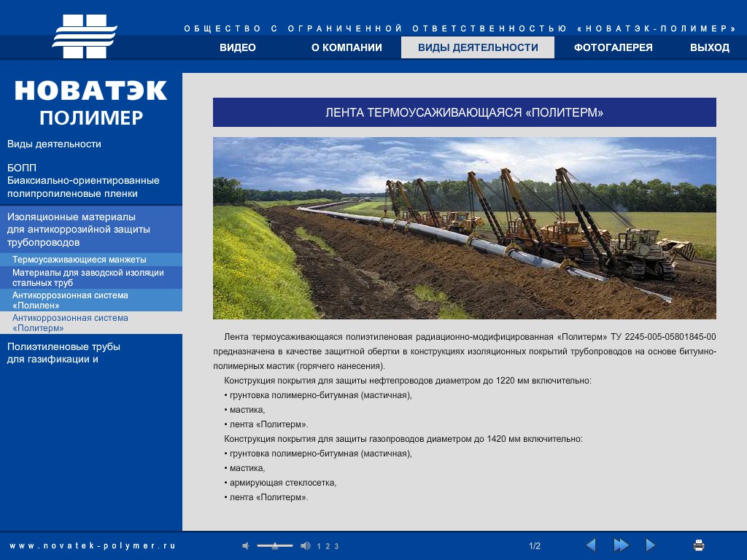
Task: Expand Полиэтиленовые трубы для газификации
Action: pyautogui.click(x=64, y=353)
